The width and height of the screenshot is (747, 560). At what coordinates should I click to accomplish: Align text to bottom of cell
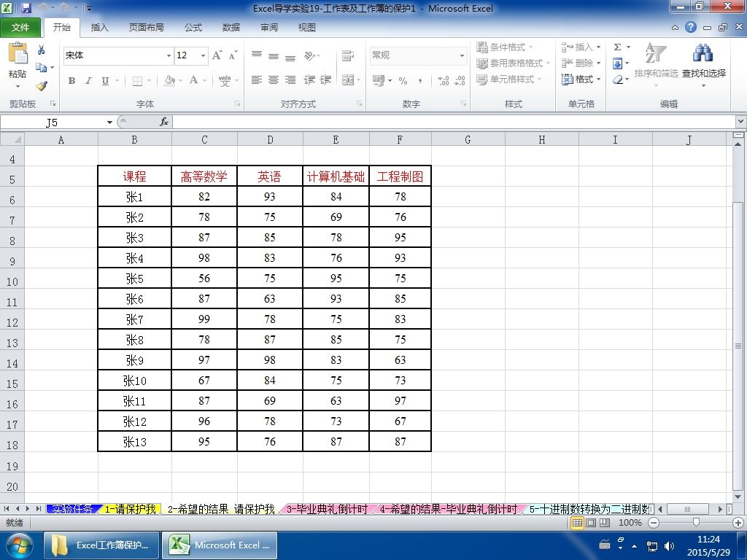coord(290,58)
